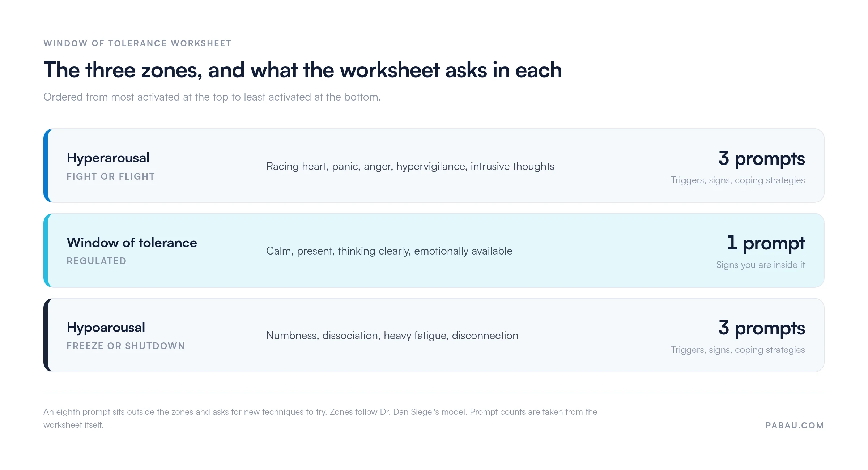
Task: Click the REGULATED label
Action: click(97, 261)
